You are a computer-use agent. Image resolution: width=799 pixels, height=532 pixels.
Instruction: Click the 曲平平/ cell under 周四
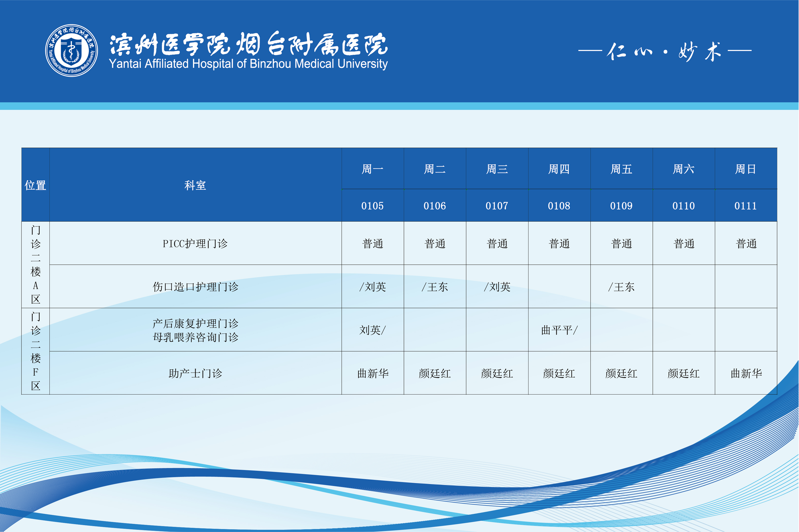(559, 330)
